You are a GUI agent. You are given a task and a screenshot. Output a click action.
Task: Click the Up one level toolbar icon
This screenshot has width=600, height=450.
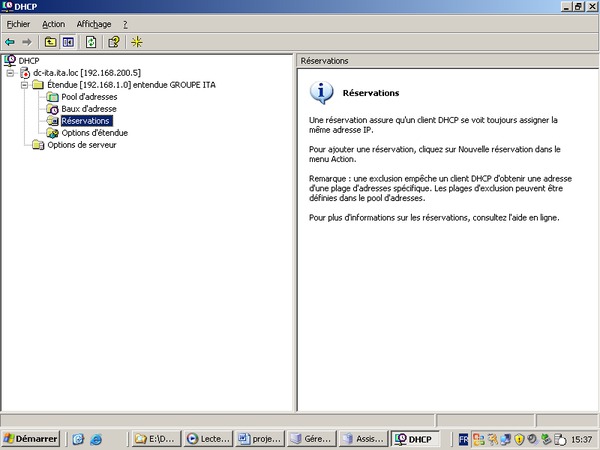pos(49,42)
